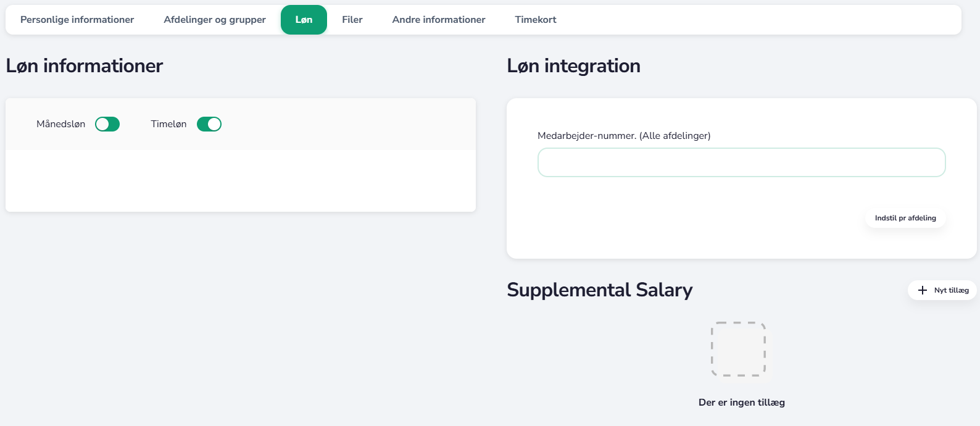
Task: Go to the Filer tab
Action: coord(352,20)
